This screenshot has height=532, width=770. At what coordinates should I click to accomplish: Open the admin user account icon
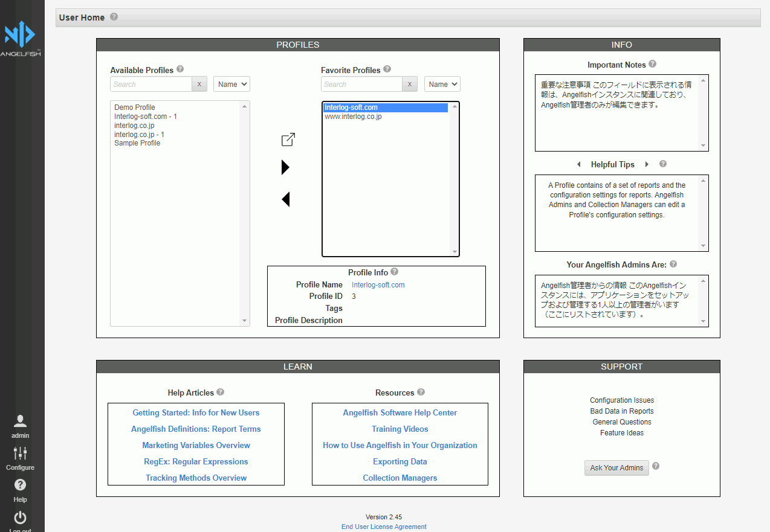click(20, 421)
